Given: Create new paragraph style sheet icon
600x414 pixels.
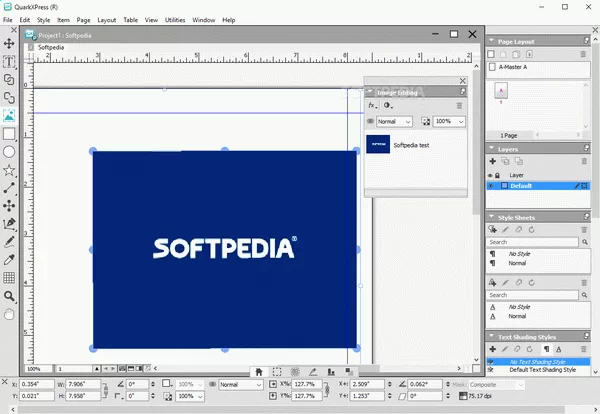Looking at the screenshot, I should point(492,230).
